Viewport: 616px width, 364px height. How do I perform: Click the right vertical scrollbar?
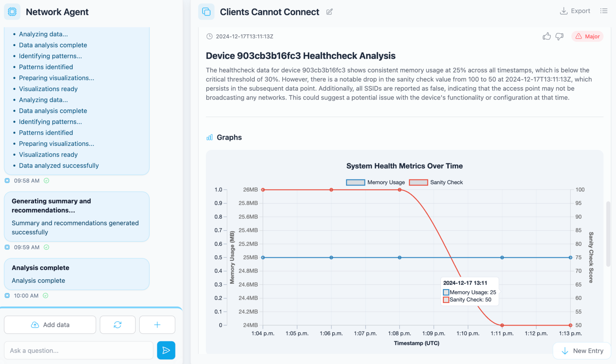click(608, 234)
